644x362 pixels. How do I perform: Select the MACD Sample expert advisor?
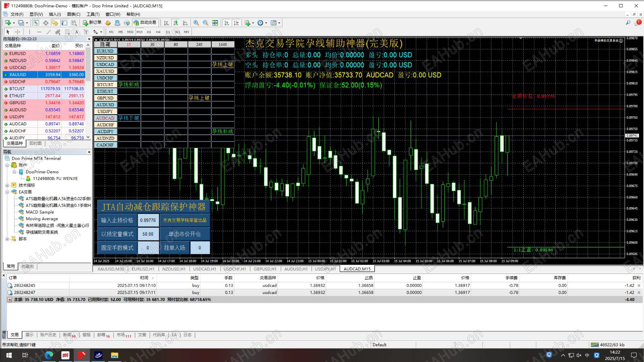pyautogui.click(x=39, y=212)
